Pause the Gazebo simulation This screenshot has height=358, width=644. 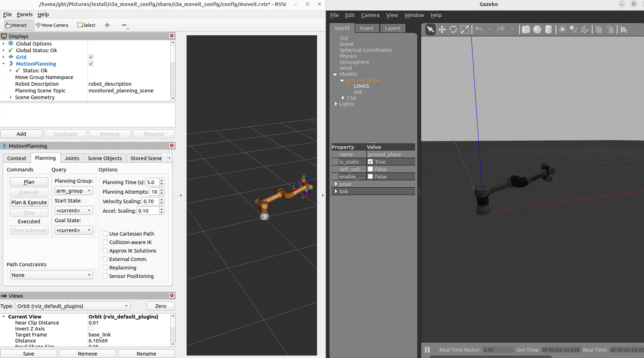point(427,350)
